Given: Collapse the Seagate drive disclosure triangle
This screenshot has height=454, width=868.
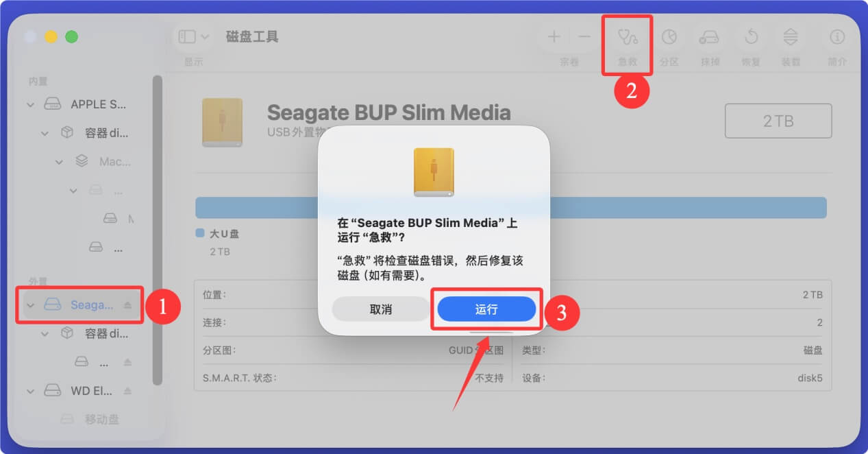Looking at the screenshot, I should click(x=30, y=304).
